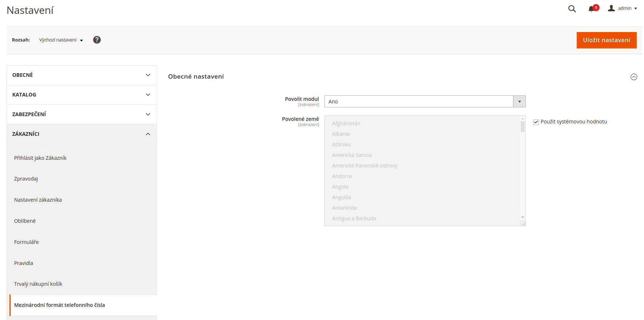
Task: Select Andorra in country list
Action: coord(422,176)
